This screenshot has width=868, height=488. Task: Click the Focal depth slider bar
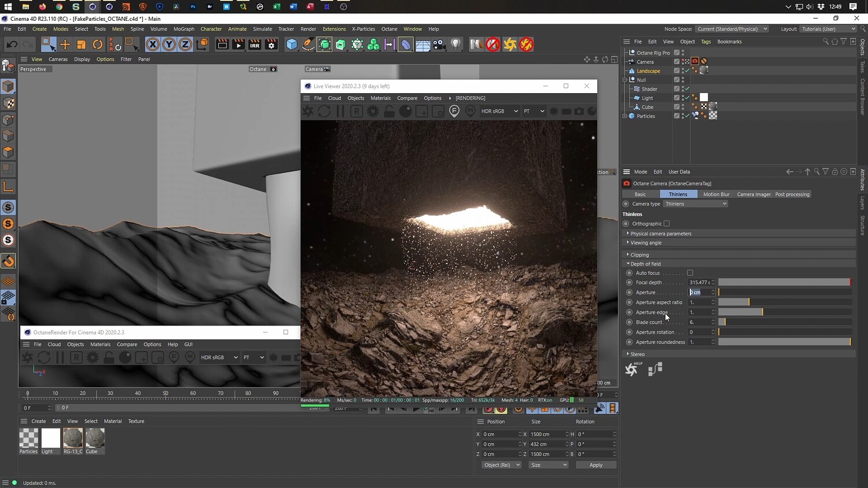pyautogui.click(x=784, y=282)
